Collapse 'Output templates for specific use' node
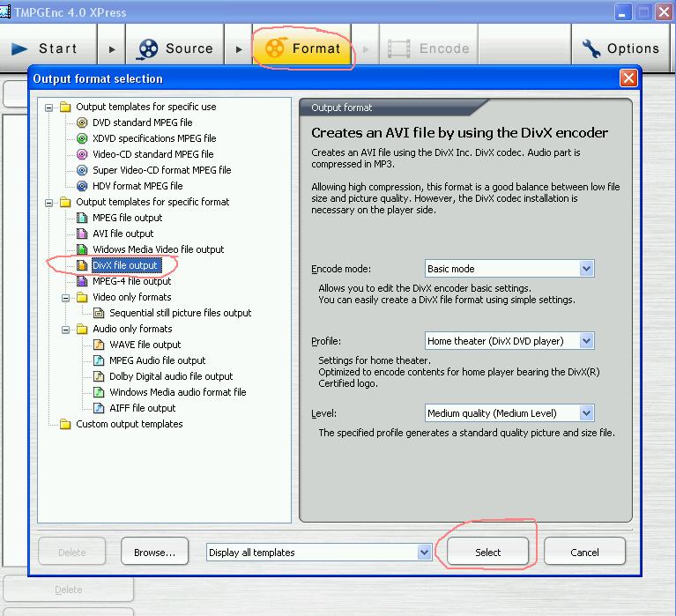 (x=49, y=108)
